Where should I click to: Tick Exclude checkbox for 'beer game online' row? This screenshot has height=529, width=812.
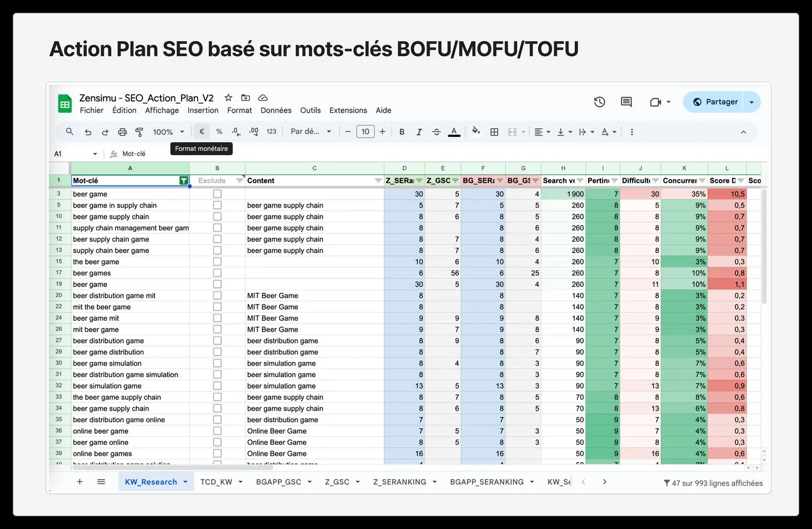tap(217, 442)
